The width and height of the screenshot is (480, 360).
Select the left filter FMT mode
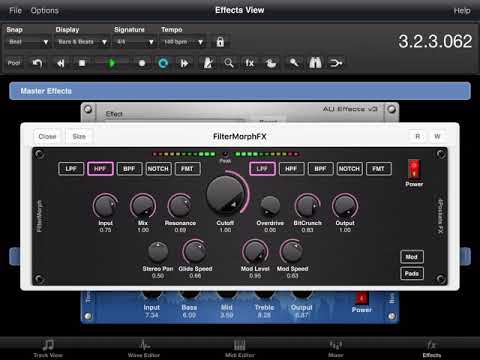tap(187, 169)
